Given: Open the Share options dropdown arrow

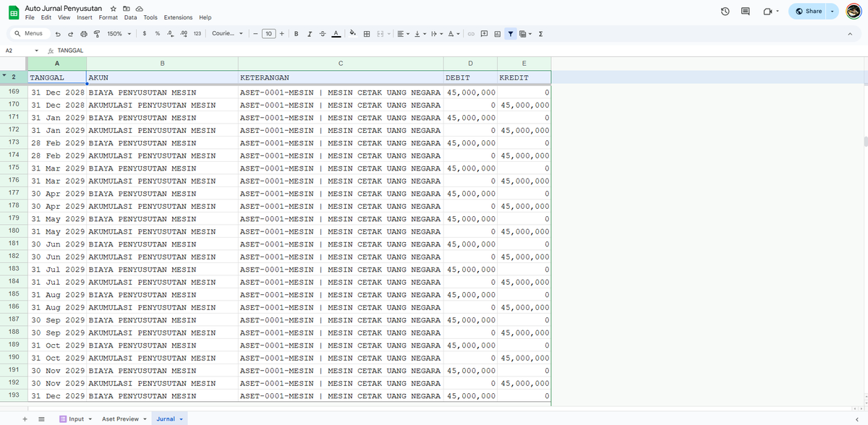Looking at the screenshot, I should pyautogui.click(x=832, y=12).
